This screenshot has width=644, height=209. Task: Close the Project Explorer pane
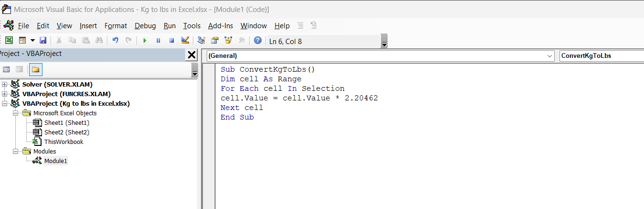pos(191,55)
